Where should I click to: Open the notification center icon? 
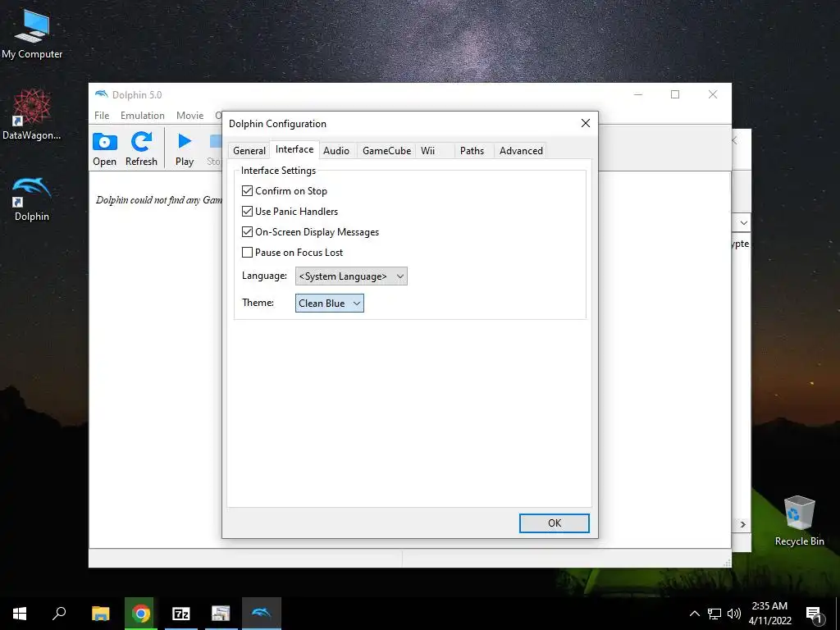[815, 614]
